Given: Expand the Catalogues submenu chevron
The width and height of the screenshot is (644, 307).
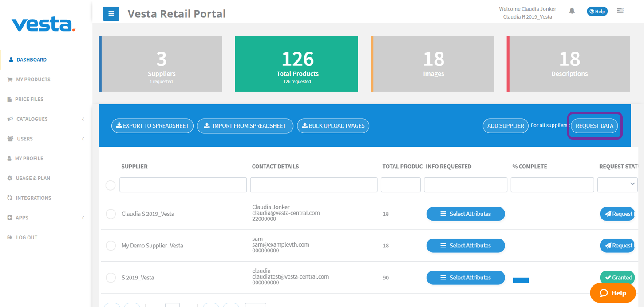Looking at the screenshot, I should 83,119.
